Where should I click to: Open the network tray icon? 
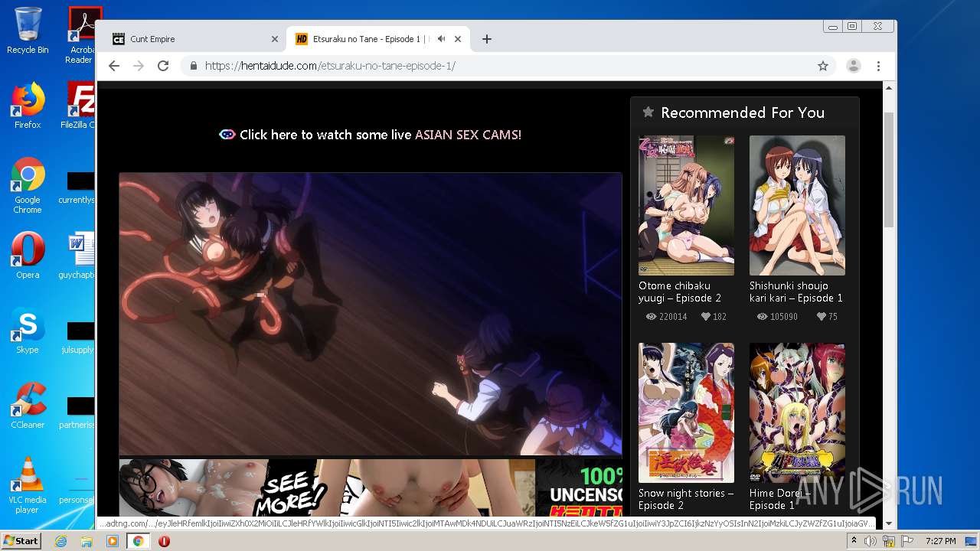pyautogui.click(x=889, y=541)
